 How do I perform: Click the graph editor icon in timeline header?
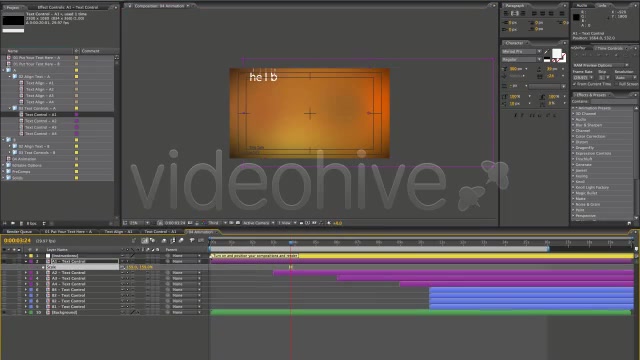[201, 241]
